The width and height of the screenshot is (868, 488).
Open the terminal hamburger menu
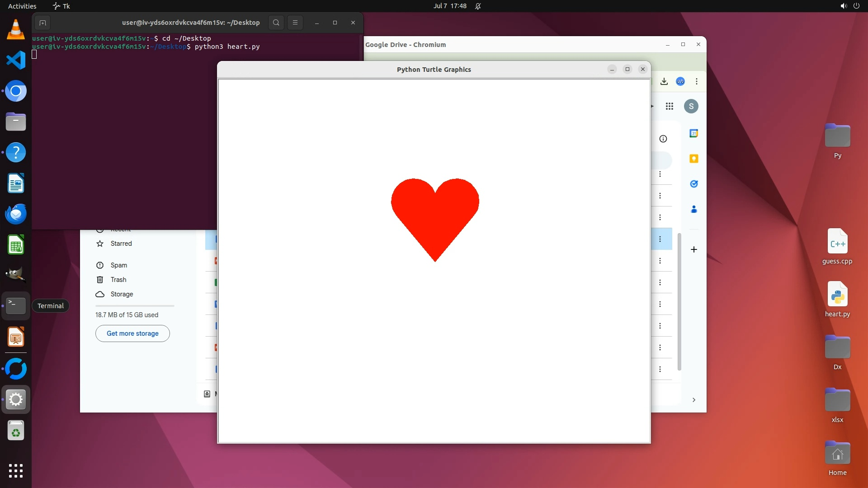coord(295,23)
